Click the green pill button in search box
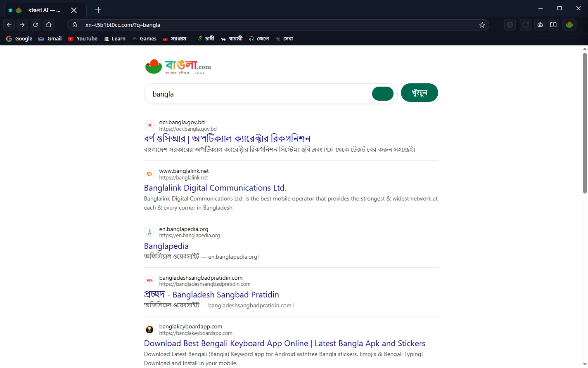This screenshot has height=368, width=588. 383,94
